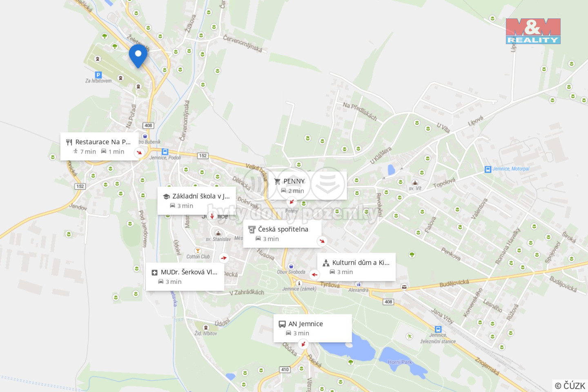Click the Jemnice, Motorpal bus stop marker
Screen dimensions: 588x392
point(488,169)
